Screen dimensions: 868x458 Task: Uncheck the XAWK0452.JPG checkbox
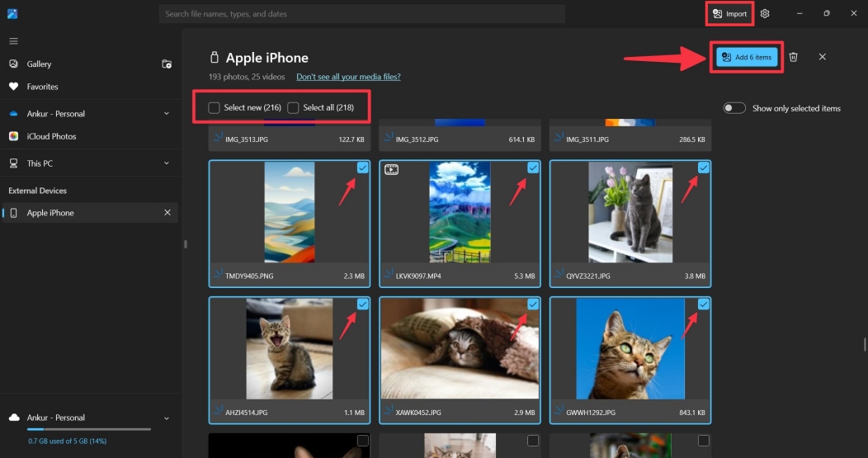(x=532, y=304)
